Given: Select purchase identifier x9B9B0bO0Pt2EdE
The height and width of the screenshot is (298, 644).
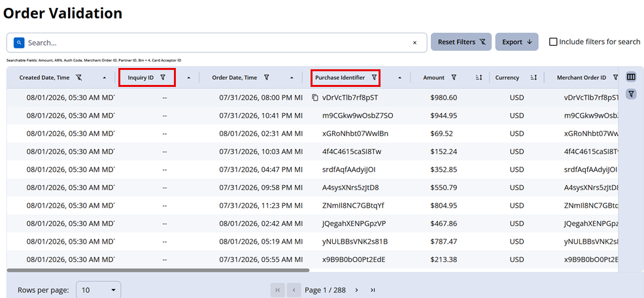Looking at the screenshot, I should (x=354, y=260).
